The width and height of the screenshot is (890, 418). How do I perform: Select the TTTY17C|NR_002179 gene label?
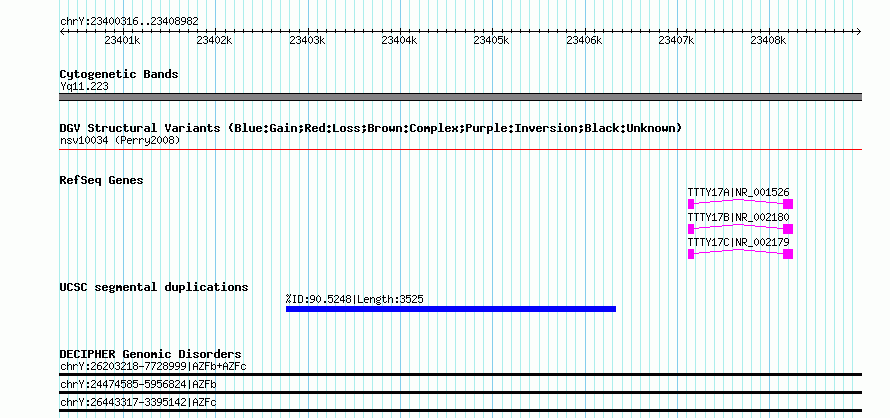[x=738, y=243]
